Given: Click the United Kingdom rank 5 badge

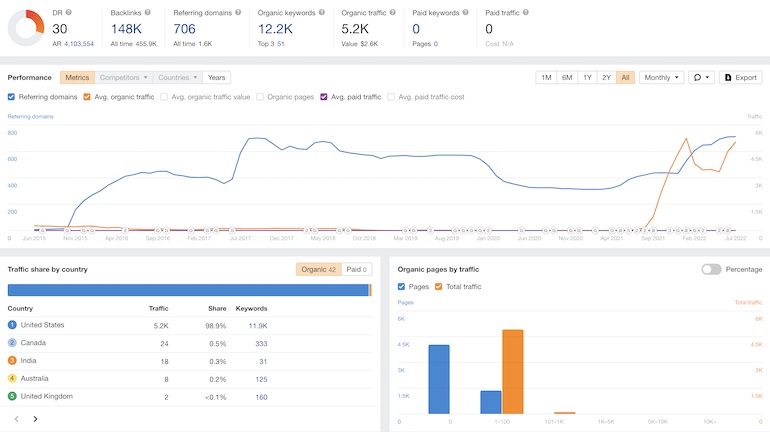Looking at the screenshot, I should (12, 396).
